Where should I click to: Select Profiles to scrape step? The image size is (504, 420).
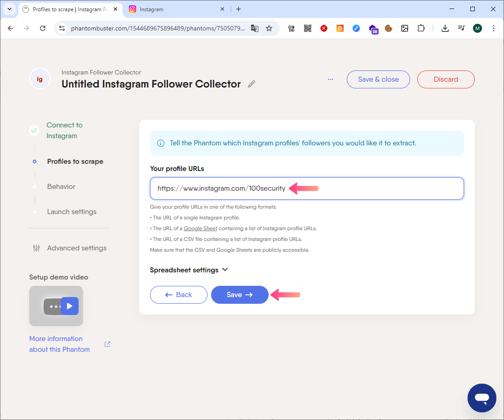pyautogui.click(x=75, y=162)
